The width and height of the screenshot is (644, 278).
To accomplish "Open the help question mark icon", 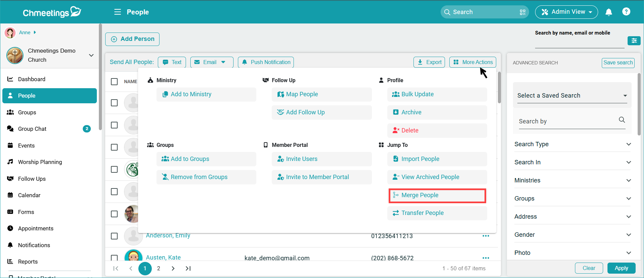I will pos(626,12).
